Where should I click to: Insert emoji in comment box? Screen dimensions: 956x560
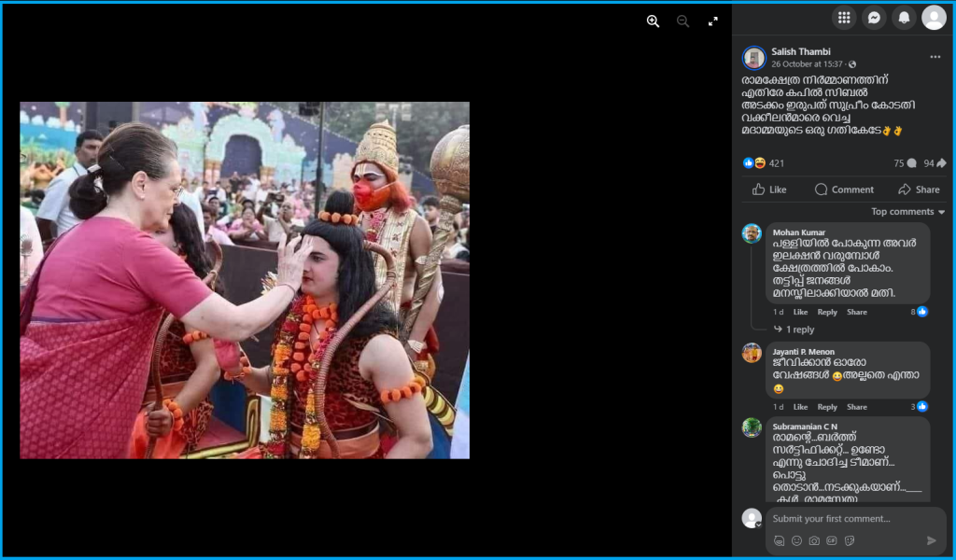tap(796, 540)
